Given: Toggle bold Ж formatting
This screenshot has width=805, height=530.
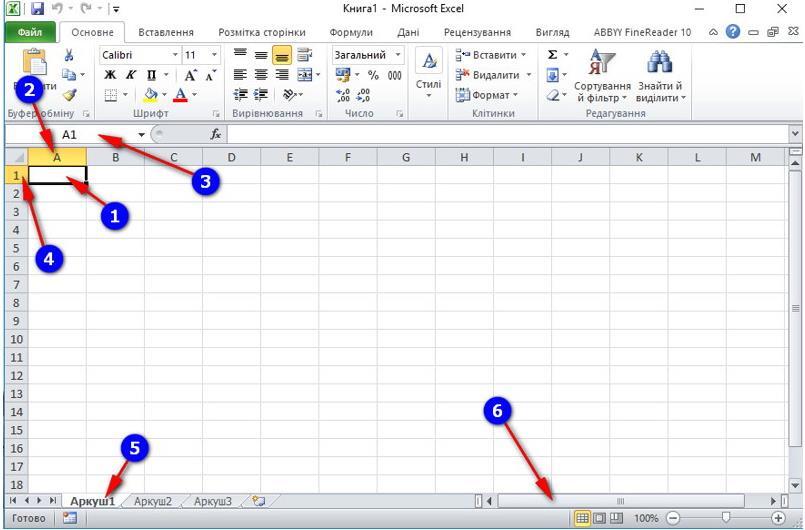Looking at the screenshot, I should coord(110,75).
